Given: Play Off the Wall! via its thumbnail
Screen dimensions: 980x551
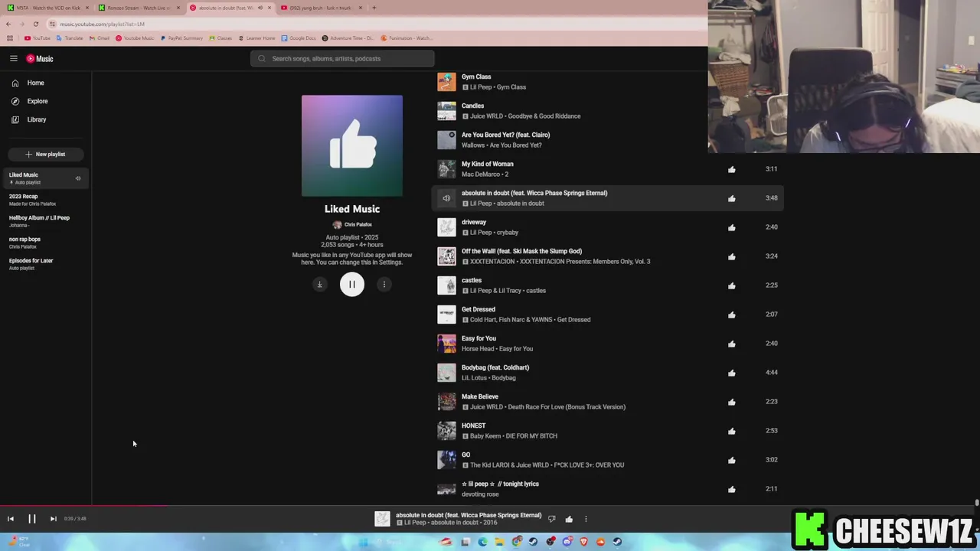Looking at the screenshot, I should 446,256.
